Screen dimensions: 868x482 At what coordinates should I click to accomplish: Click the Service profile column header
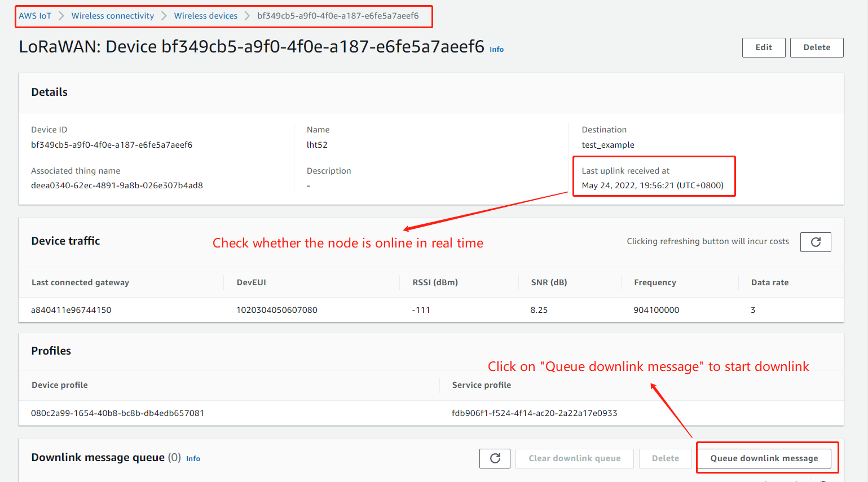[482, 385]
